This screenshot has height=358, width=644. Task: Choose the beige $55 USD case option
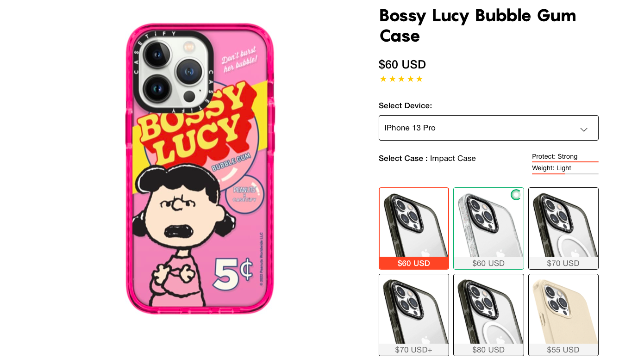coord(563,315)
